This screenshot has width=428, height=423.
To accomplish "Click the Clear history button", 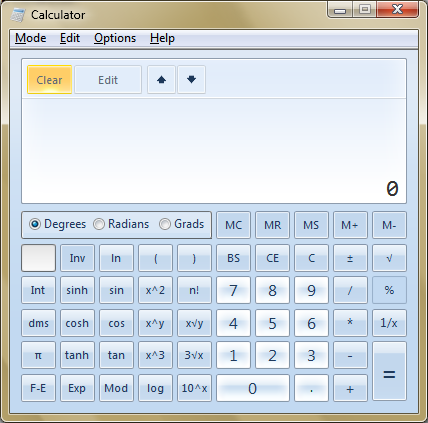I will pyautogui.click(x=49, y=80).
